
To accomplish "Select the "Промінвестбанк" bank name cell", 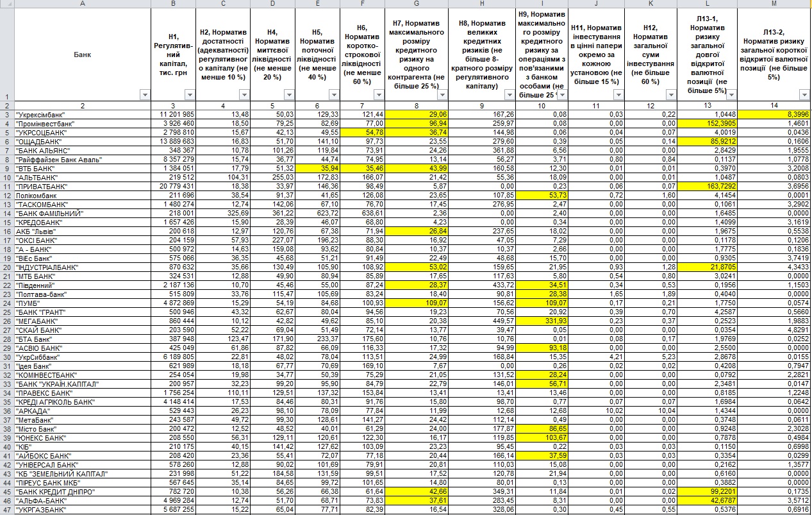I will 83,123.
